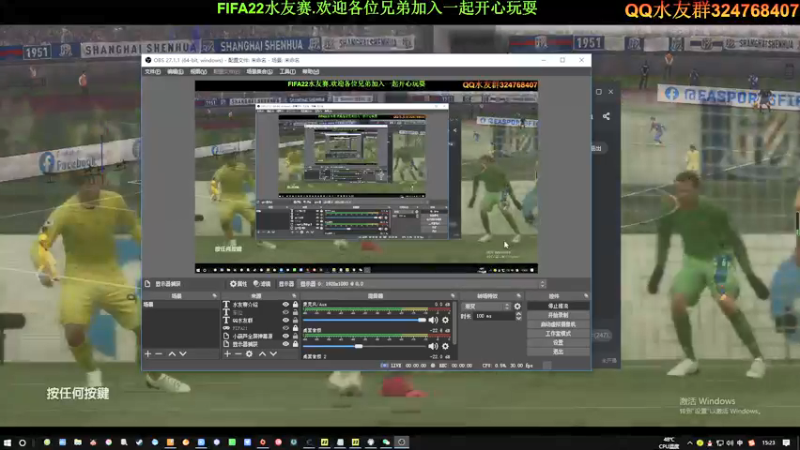Open the taskbar clock showing 15:23

click(768, 443)
